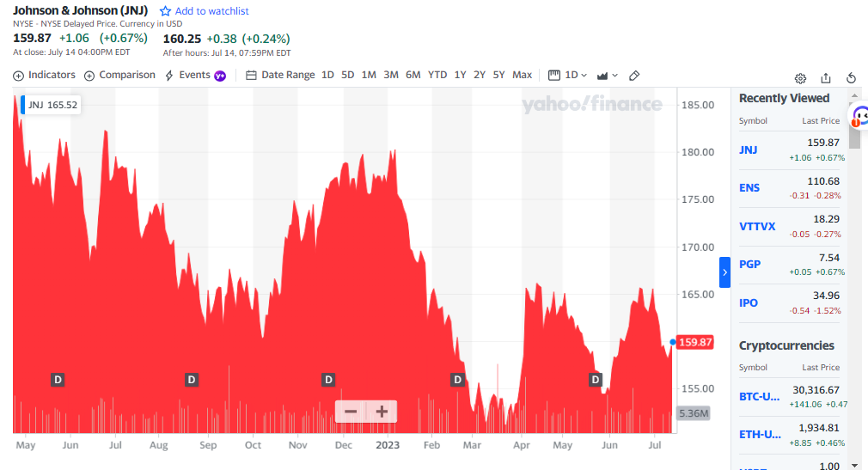Select the 3M range
Viewport: 868px width, 470px height.
point(391,75)
